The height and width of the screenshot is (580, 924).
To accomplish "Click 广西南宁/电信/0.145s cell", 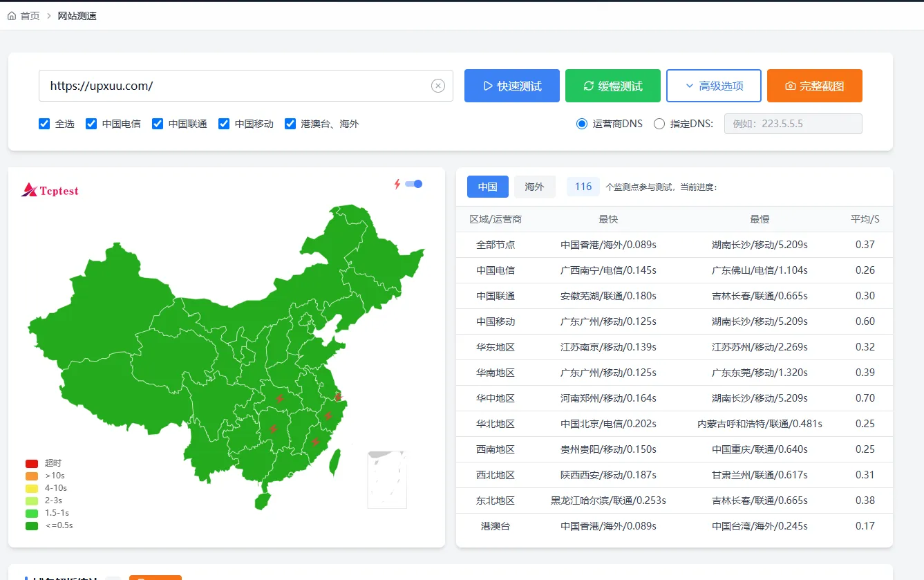I will coord(608,270).
